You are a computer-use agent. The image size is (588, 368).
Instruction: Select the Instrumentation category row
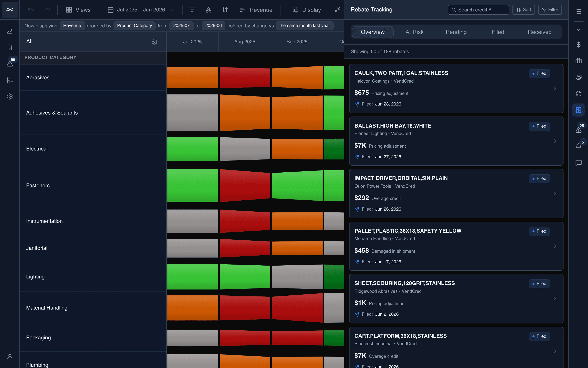(x=92, y=221)
